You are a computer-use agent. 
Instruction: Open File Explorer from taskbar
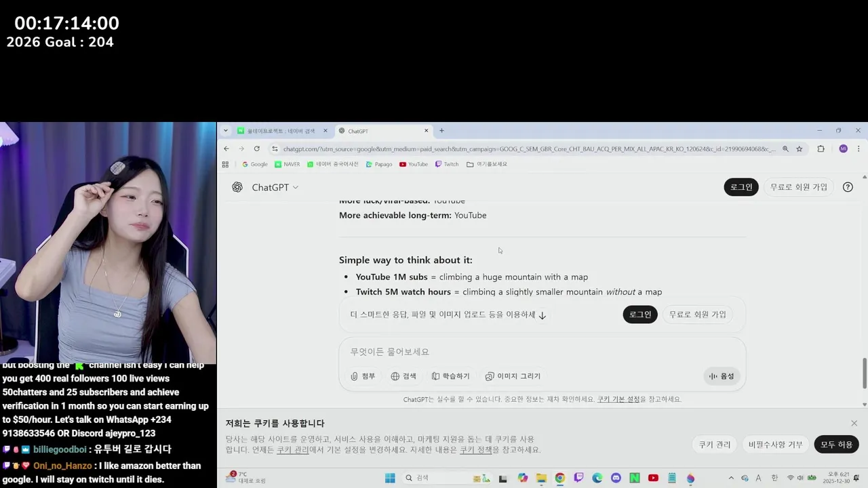click(541, 478)
